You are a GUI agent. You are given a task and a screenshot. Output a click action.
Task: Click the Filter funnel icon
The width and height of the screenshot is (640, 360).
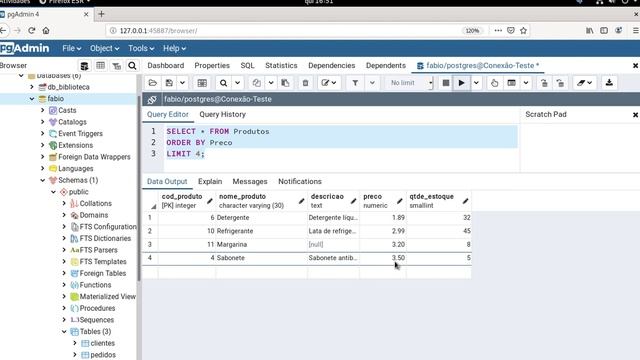pos(355,83)
